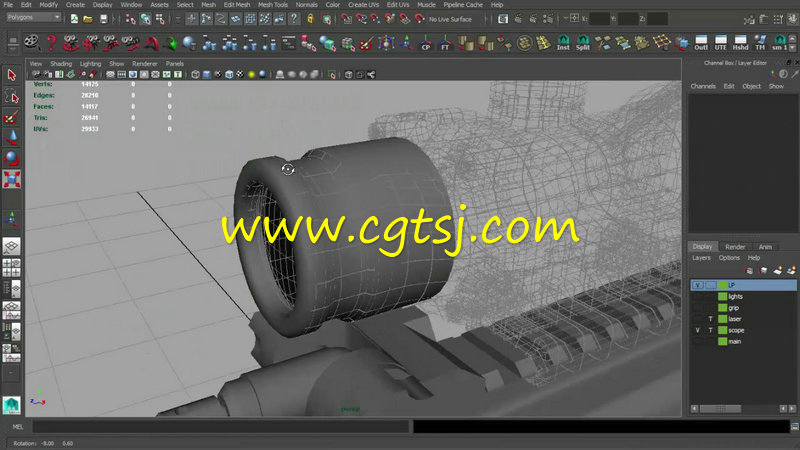Viewport: 800px width, 450px height.
Task: Open the viewport Renderer menu
Action: point(145,64)
